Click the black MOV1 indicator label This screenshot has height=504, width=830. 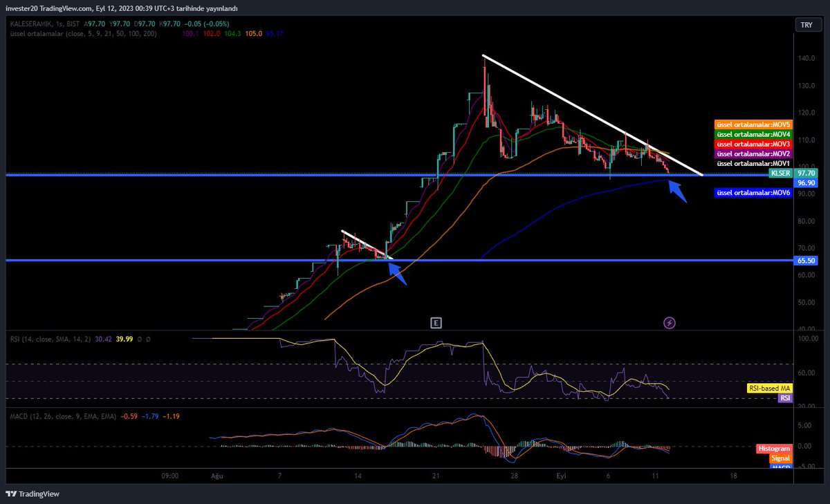(x=753, y=164)
